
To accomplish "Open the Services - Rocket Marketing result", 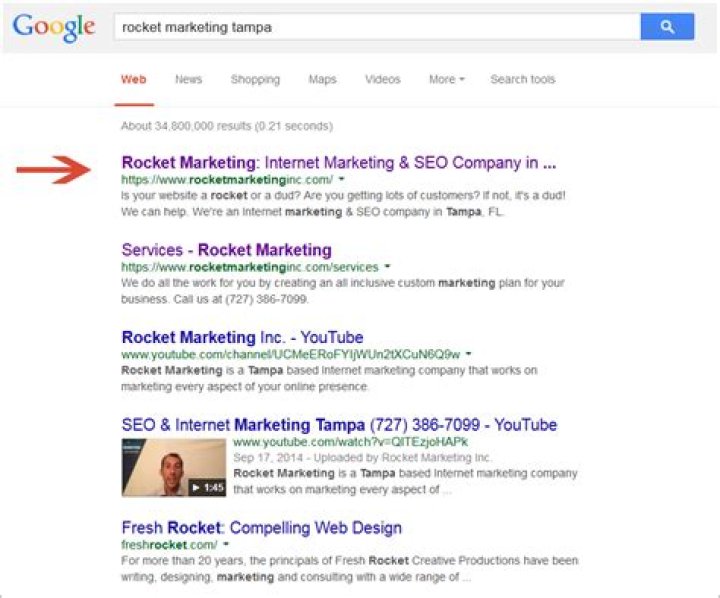I will pyautogui.click(x=226, y=250).
